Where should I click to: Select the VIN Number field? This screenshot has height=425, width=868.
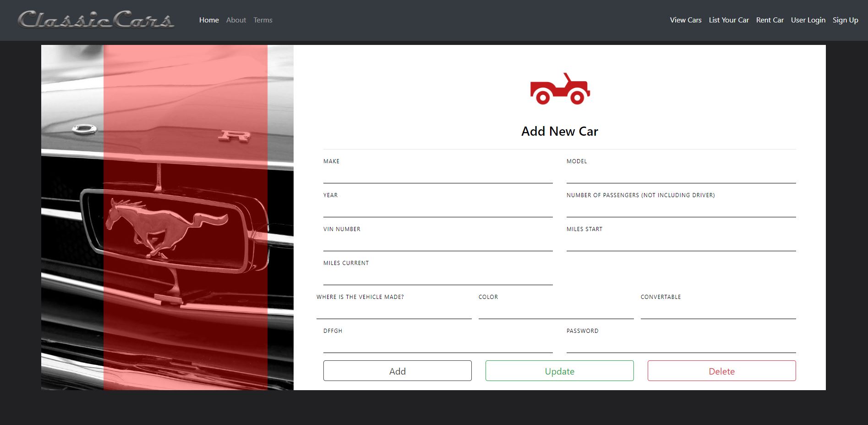coord(438,243)
